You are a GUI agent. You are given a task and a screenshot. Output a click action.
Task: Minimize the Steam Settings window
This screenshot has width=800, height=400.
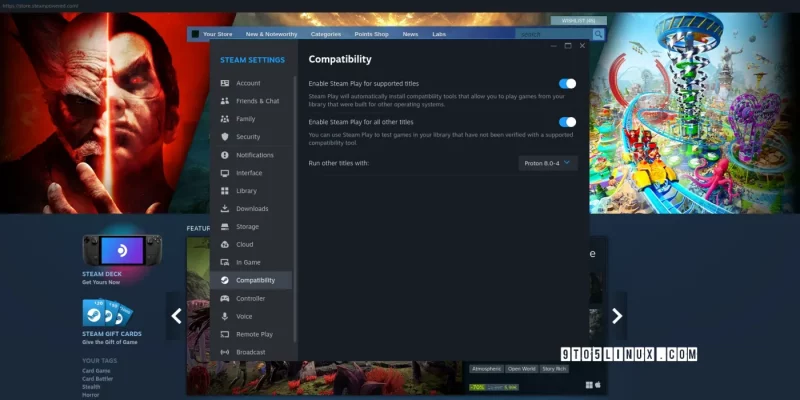[x=554, y=46]
